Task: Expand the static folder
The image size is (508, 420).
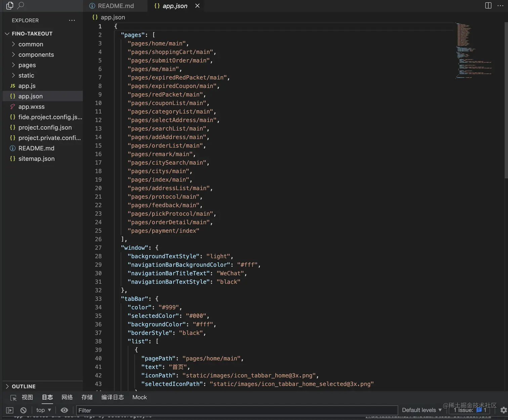Action: (43, 76)
